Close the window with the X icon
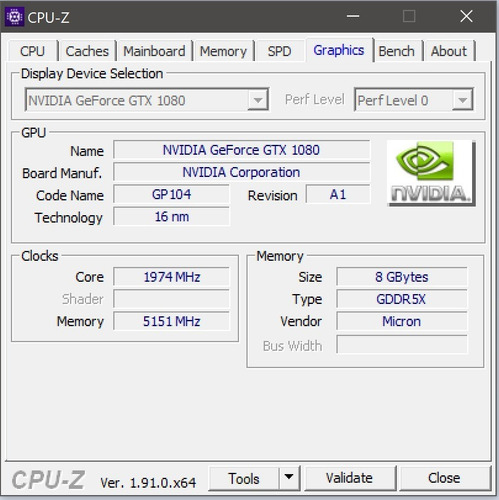499x500 pixels. 466,16
